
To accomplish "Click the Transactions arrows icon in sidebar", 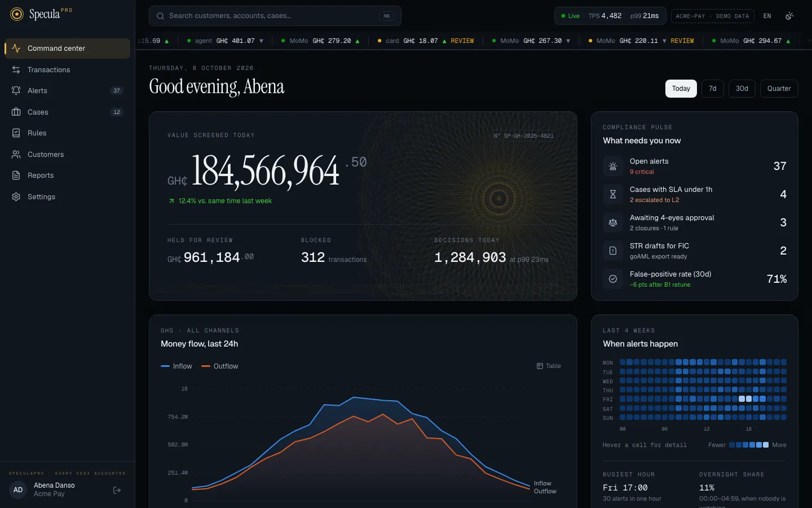I will [x=16, y=69].
